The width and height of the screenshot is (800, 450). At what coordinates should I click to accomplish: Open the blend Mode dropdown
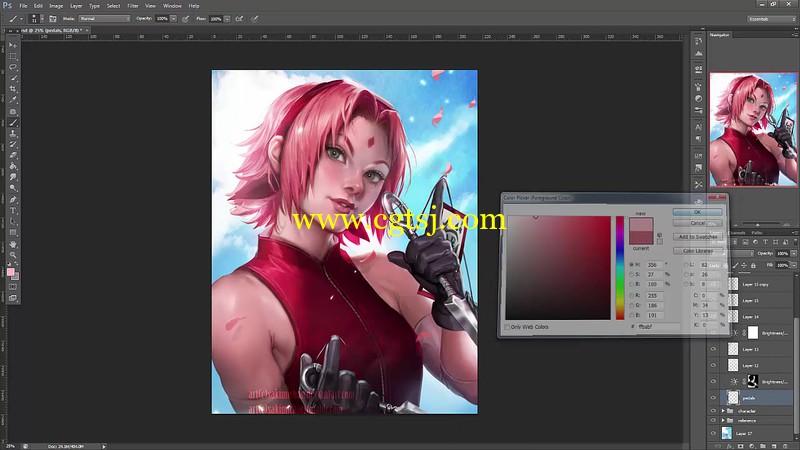click(105, 19)
